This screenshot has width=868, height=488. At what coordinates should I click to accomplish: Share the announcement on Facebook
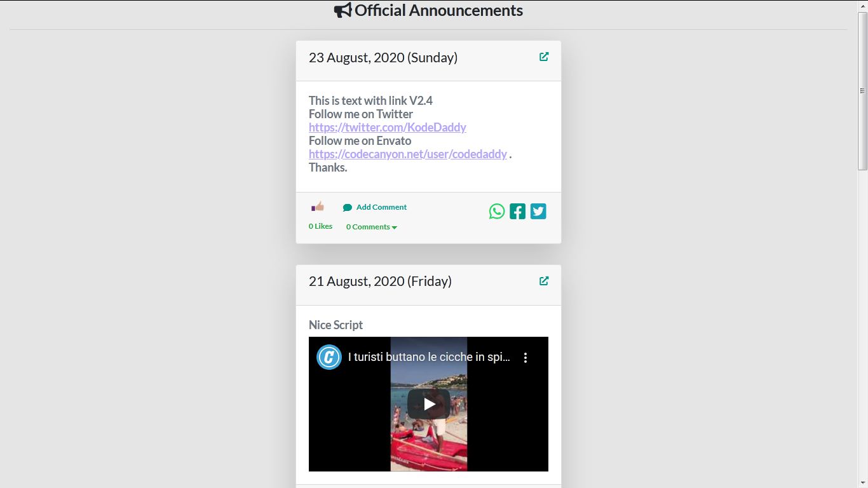(517, 210)
